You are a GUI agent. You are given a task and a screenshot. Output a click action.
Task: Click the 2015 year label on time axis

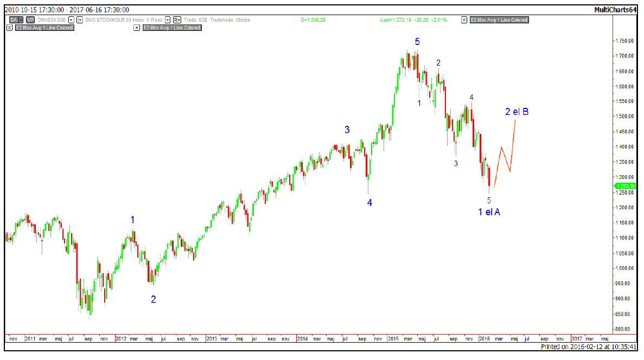tap(393, 339)
